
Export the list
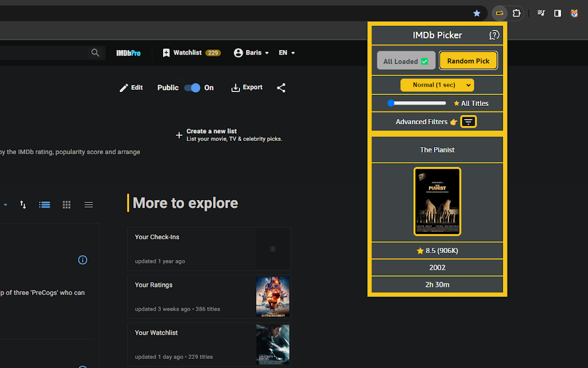pyautogui.click(x=247, y=87)
